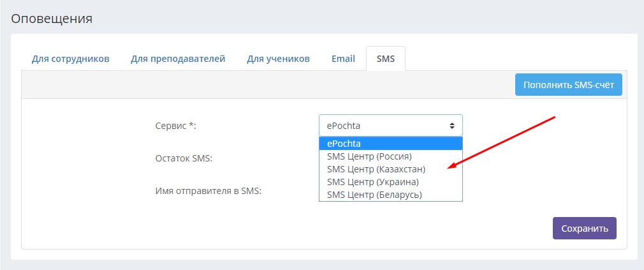Click the Оповещения page heading

52,19
